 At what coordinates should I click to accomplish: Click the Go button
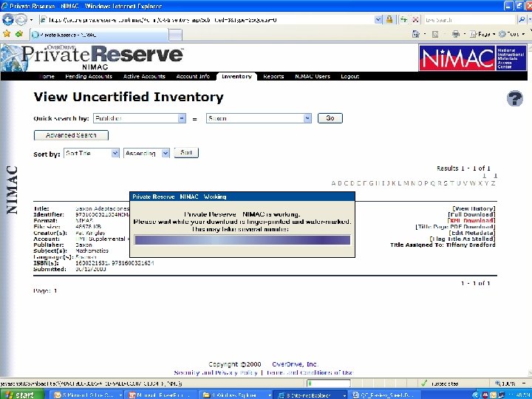[x=330, y=118]
